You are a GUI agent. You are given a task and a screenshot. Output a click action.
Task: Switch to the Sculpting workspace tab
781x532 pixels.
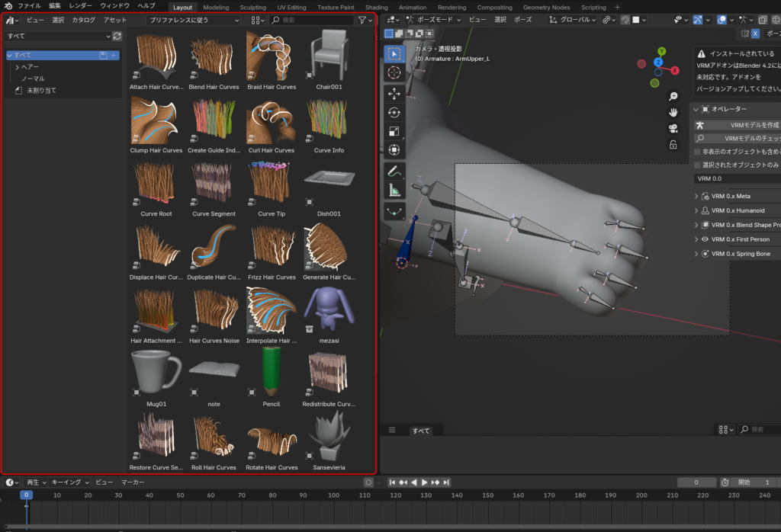252,7
